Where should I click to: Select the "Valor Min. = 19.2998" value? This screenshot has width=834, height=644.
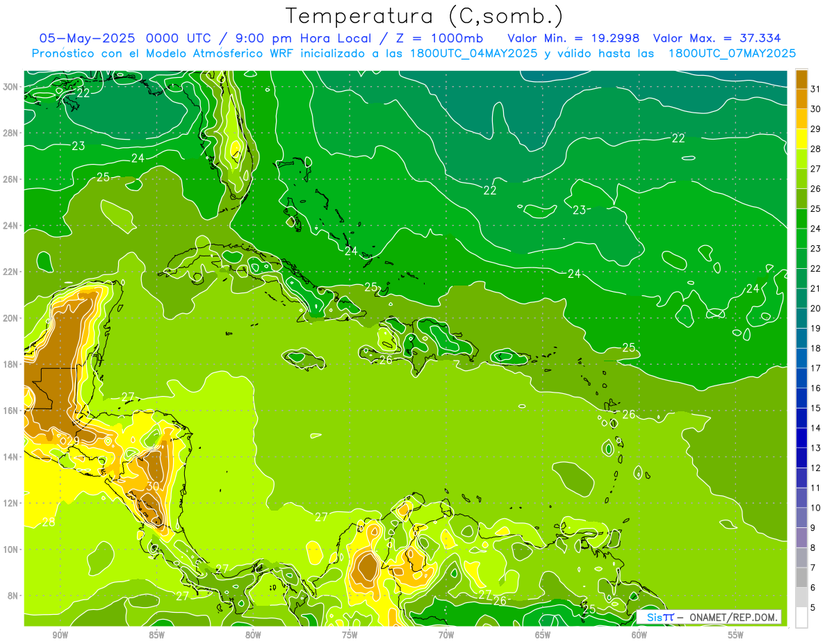573,38
